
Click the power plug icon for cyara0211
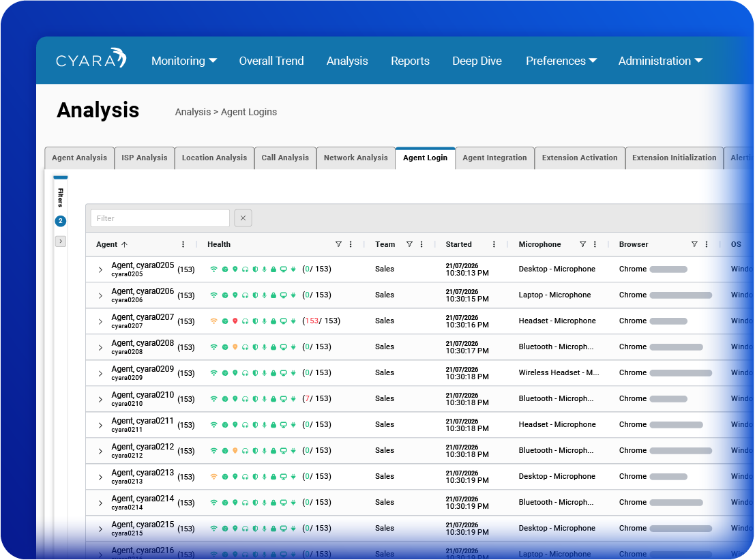(293, 425)
